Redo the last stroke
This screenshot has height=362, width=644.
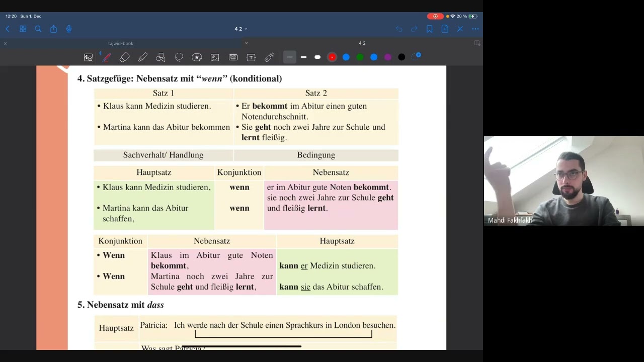pos(414,29)
